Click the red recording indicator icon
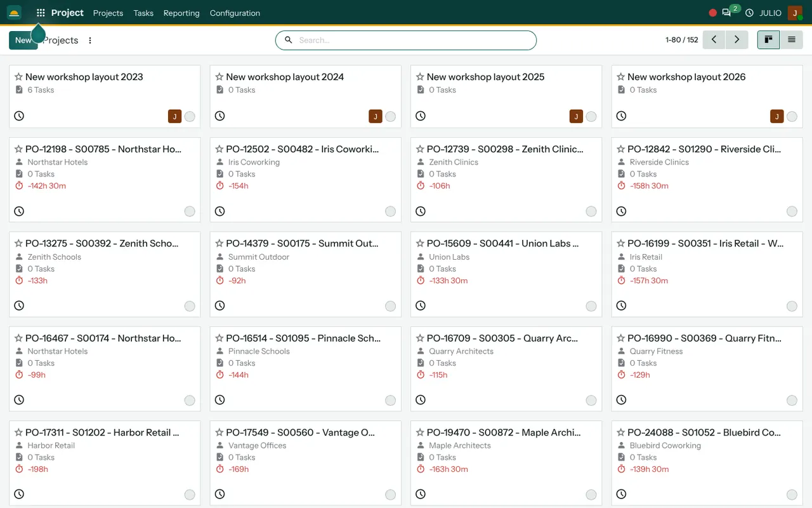This screenshot has height=508, width=812. [x=712, y=13]
